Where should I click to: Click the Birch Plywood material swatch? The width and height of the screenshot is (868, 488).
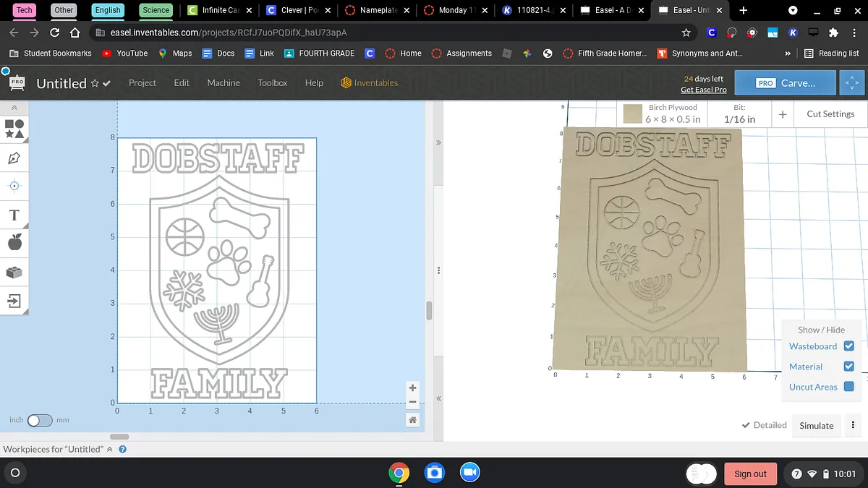[x=633, y=114]
